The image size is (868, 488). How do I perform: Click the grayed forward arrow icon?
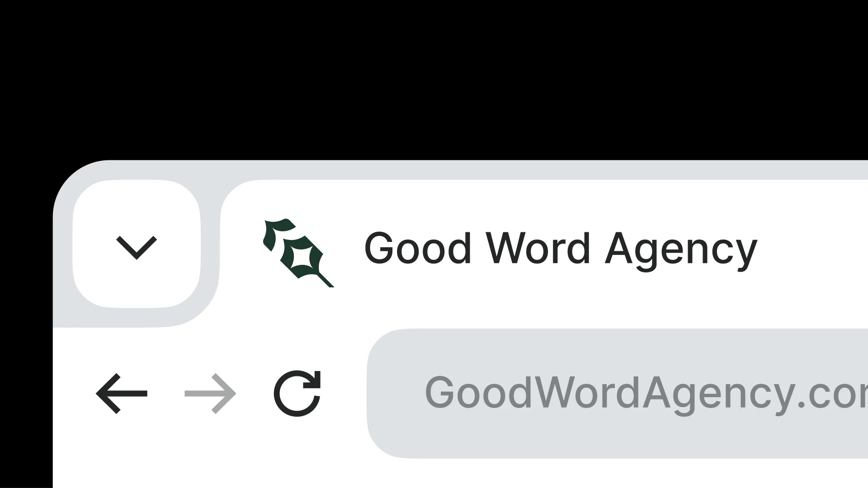[x=210, y=394]
